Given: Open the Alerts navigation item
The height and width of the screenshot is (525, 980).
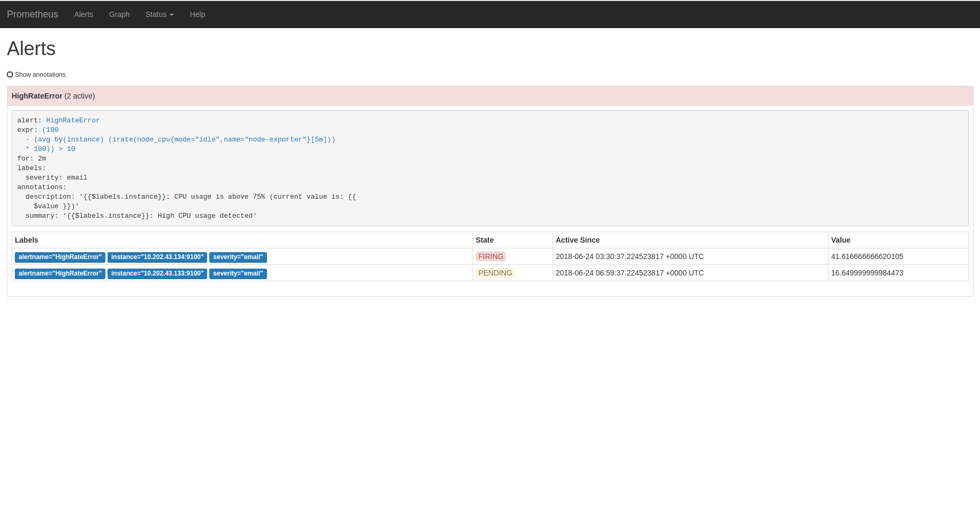Looking at the screenshot, I should coord(83,14).
